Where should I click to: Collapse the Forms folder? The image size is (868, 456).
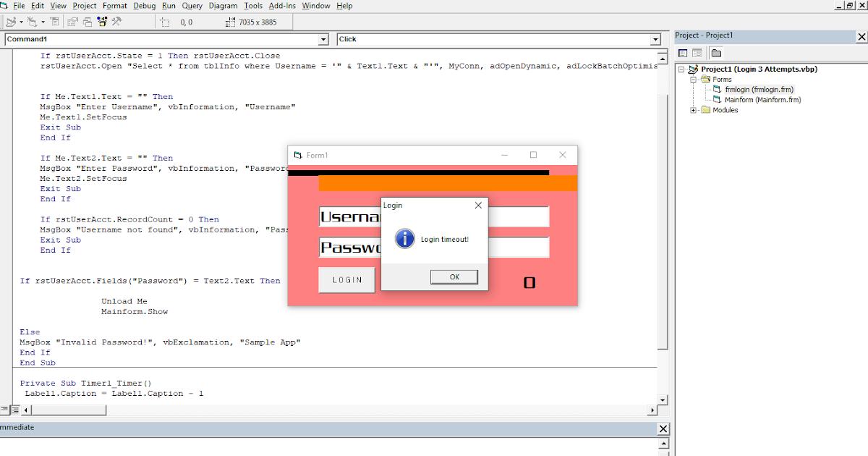693,79
